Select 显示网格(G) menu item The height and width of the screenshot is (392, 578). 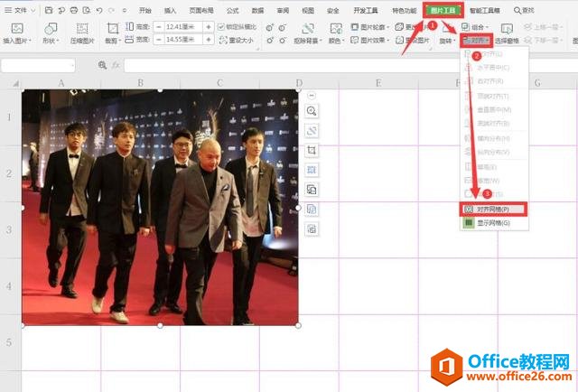coord(494,223)
